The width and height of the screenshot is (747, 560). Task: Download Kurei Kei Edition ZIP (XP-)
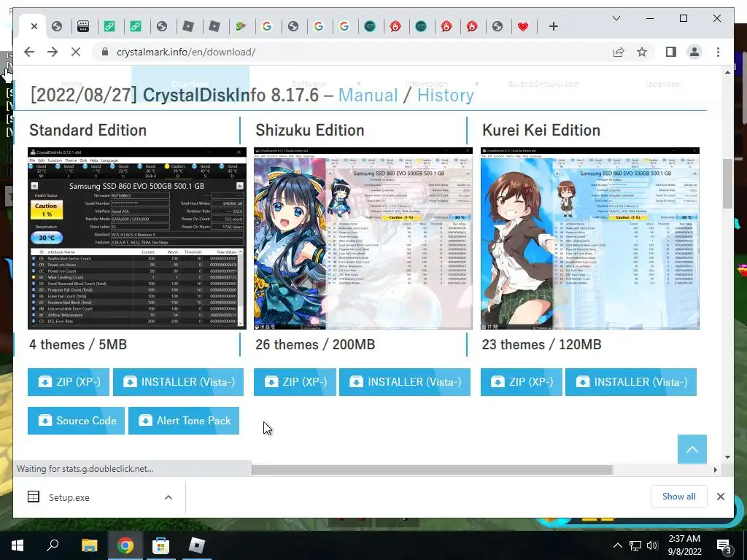coord(521,382)
